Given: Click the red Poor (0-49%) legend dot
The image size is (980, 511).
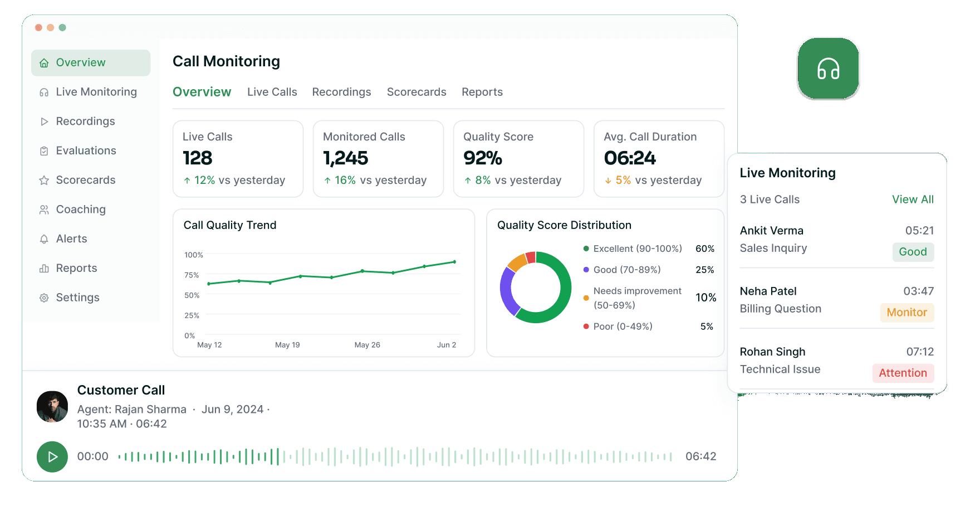Looking at the screenshot, I should (x=586, y=327).
